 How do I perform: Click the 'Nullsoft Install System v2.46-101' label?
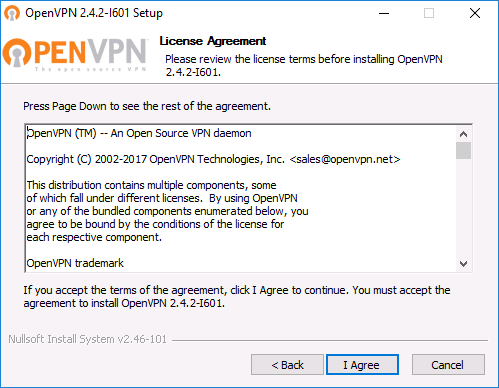click(87, 339)
